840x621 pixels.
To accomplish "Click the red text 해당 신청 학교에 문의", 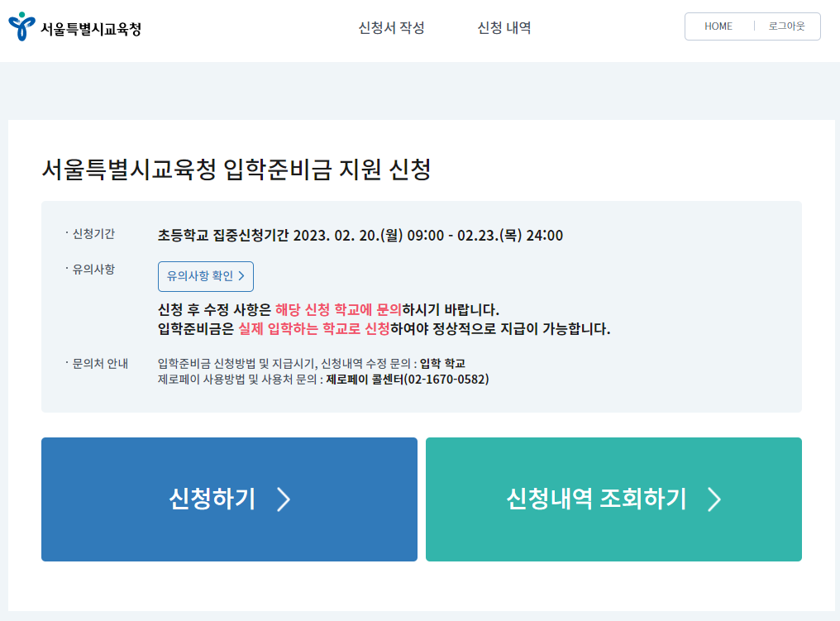I will click(338, 310).
